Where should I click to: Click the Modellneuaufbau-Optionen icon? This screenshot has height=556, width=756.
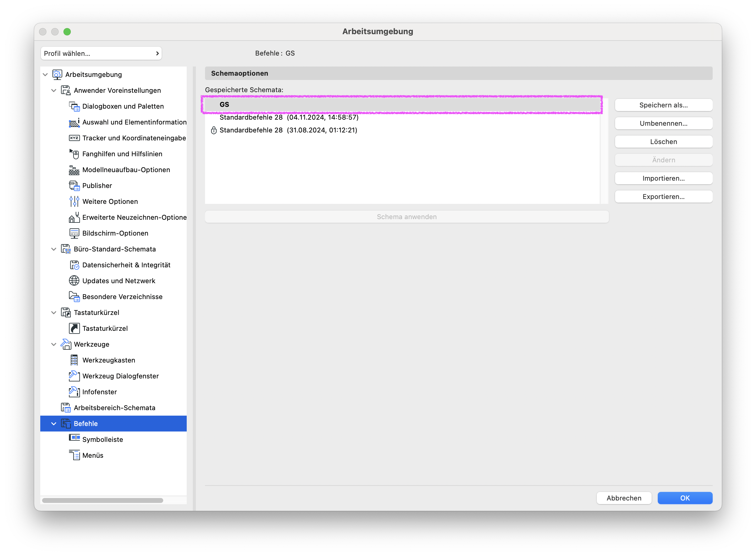[x=74, y=170]
